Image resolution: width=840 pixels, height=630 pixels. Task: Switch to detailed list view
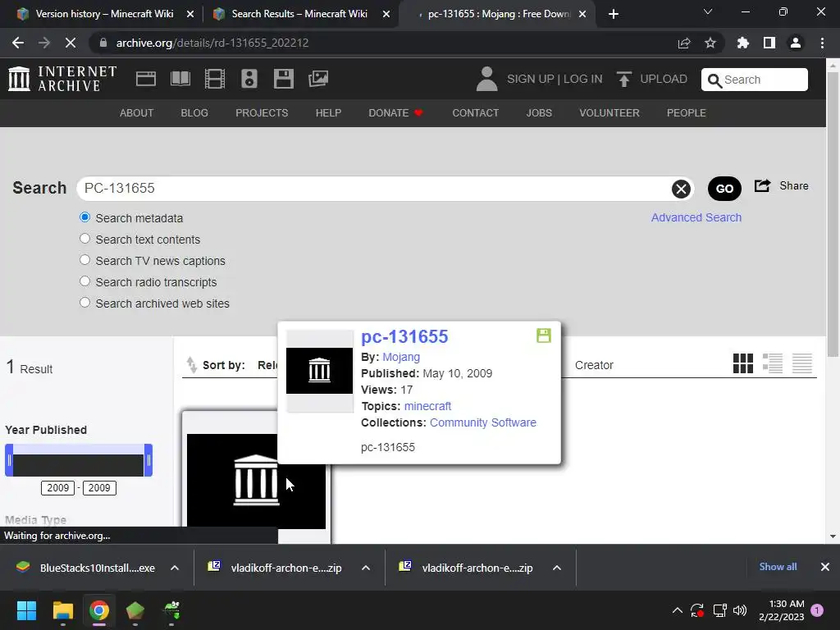pyautogui.click(x=773, y=363)
